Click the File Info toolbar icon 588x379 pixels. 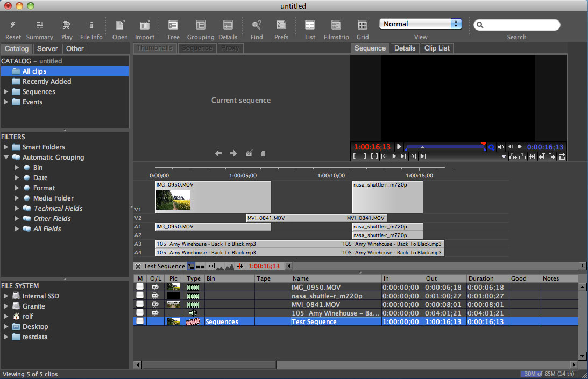(x=91, y=25)
